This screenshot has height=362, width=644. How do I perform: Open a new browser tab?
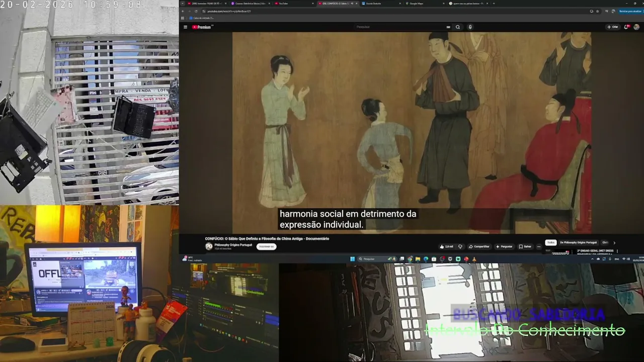pyautogui.click(x=494, y=4)
